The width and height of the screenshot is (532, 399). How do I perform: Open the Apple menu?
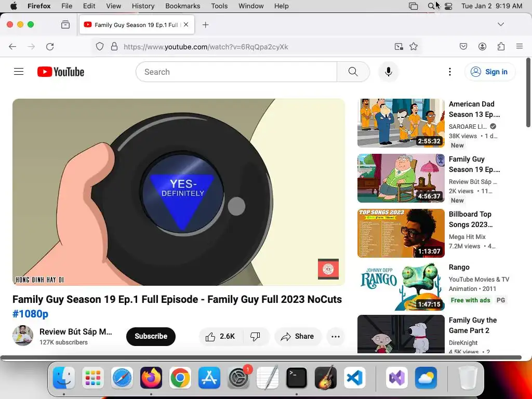coord(14,6)
